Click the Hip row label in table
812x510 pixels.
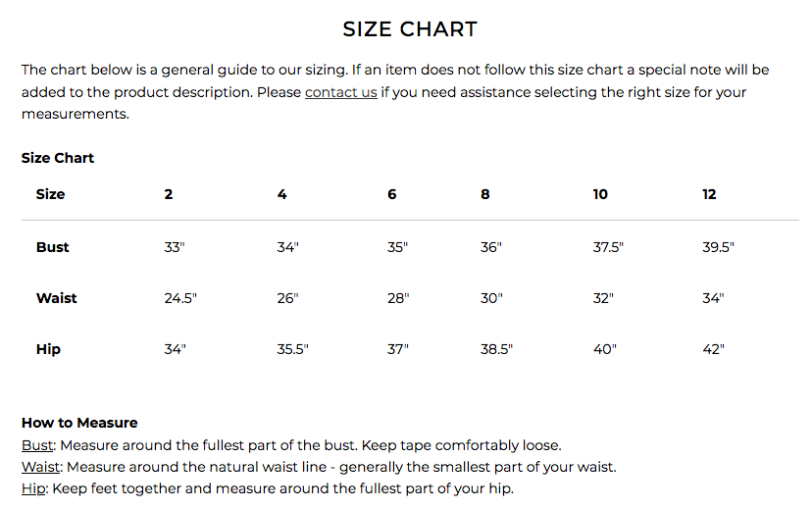tap(48, 349)
